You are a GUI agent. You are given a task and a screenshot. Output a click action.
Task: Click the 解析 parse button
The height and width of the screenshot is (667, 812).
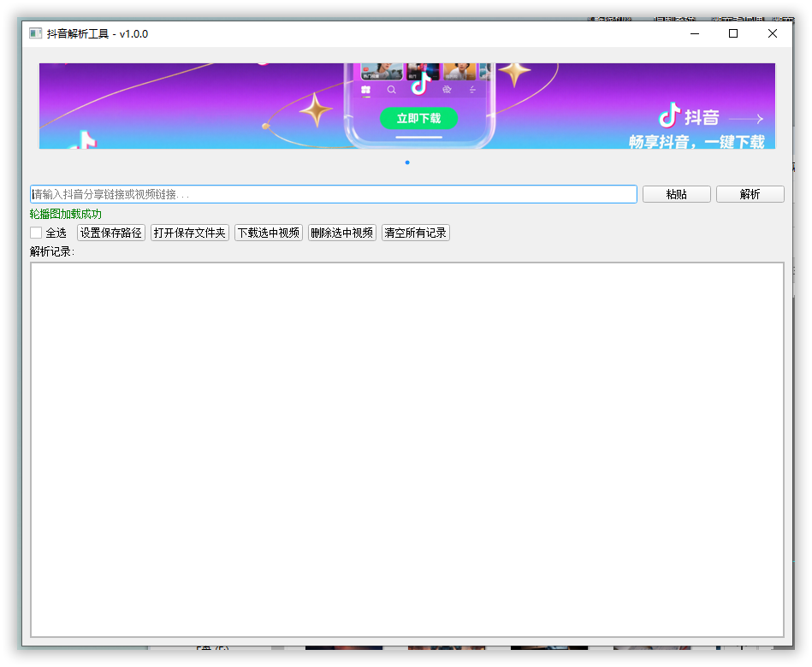[750, 194]
